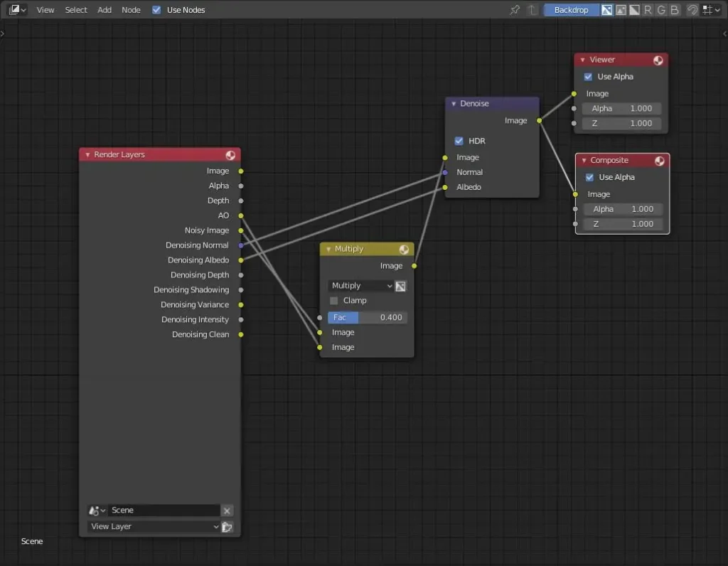Click Multiply node preview sphere icon

coord(404,250)
